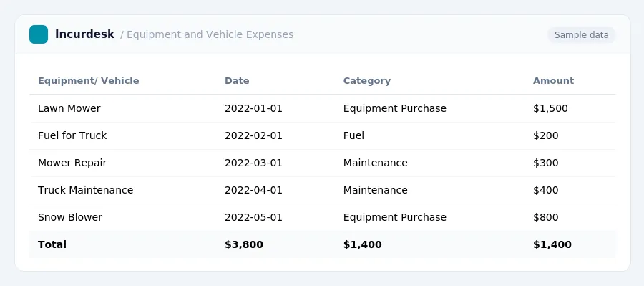Select the Fuel for Truck cell
Image resolution: width=644 pixels, height=286 pixels.
point(72,135)
